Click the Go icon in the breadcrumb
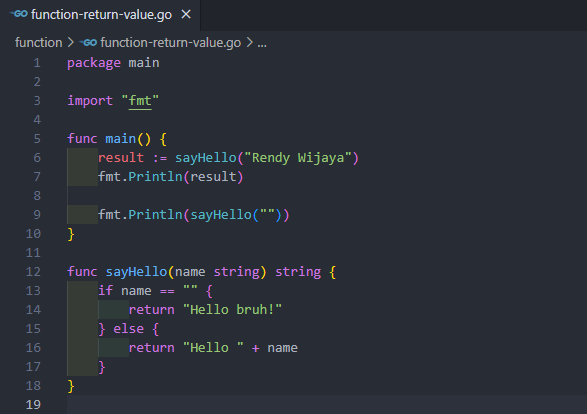The width and height of the screenshot is (587, 414). (88, 43)
